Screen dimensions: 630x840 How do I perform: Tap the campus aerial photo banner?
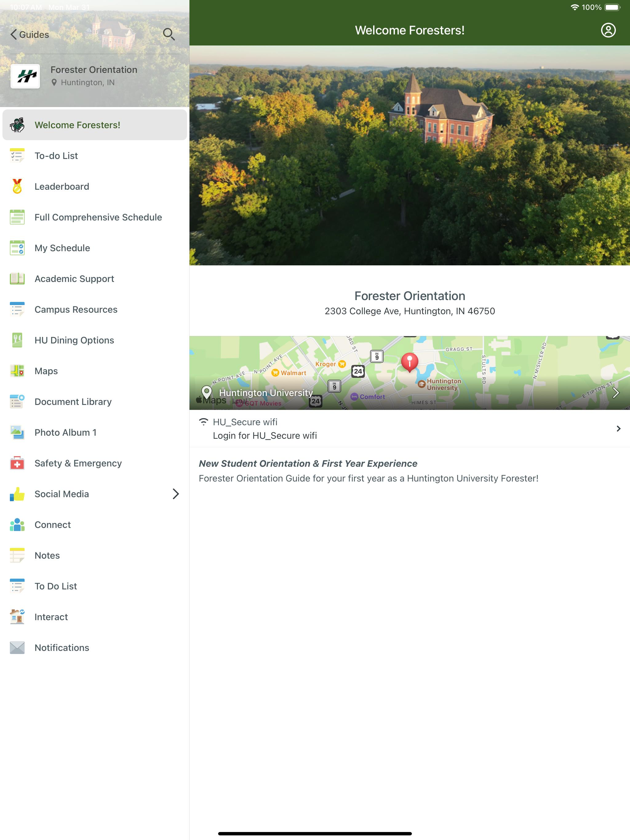410,155
